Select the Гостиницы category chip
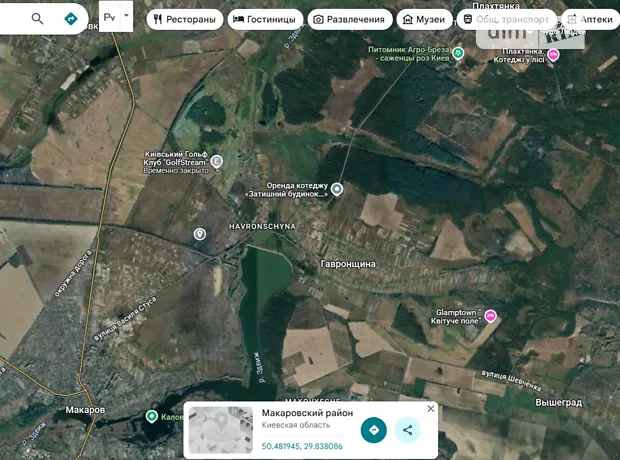Image resolution: width=620 pixels, height=460 pixels. (264, 19)
